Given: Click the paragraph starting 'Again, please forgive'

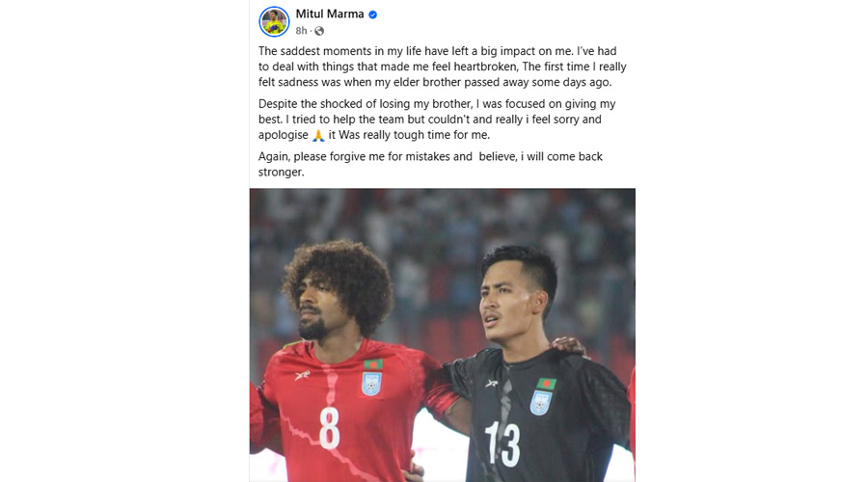Looking at the screenshot, I should tap(430, 164).
